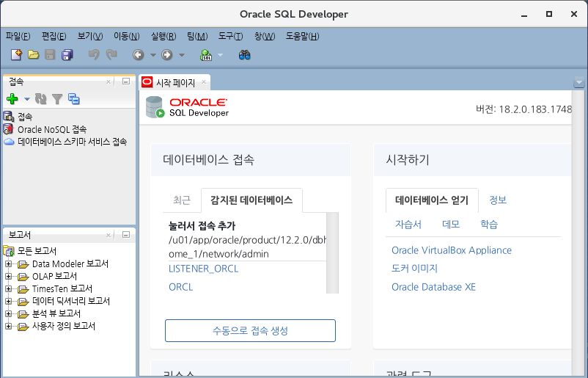Click the 데모 link

click(451, 225)
